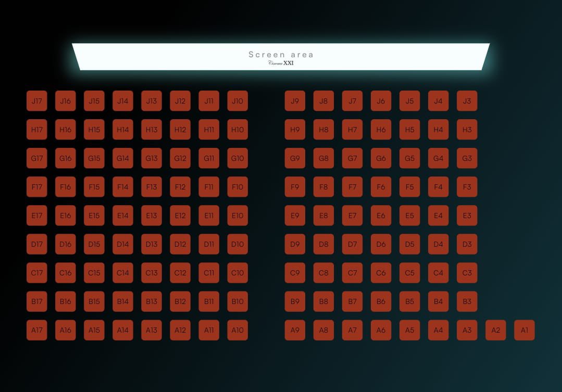Pick seat B6

point(381,301)
